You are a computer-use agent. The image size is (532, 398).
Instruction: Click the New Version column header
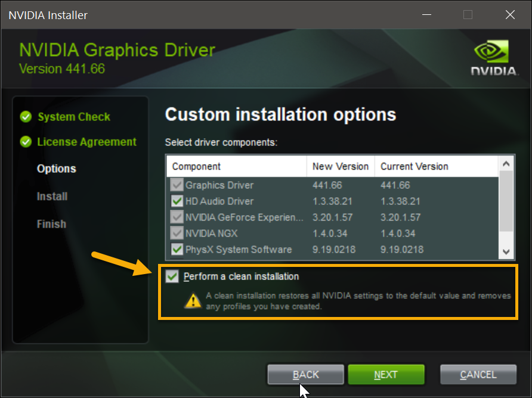(341, 166)
